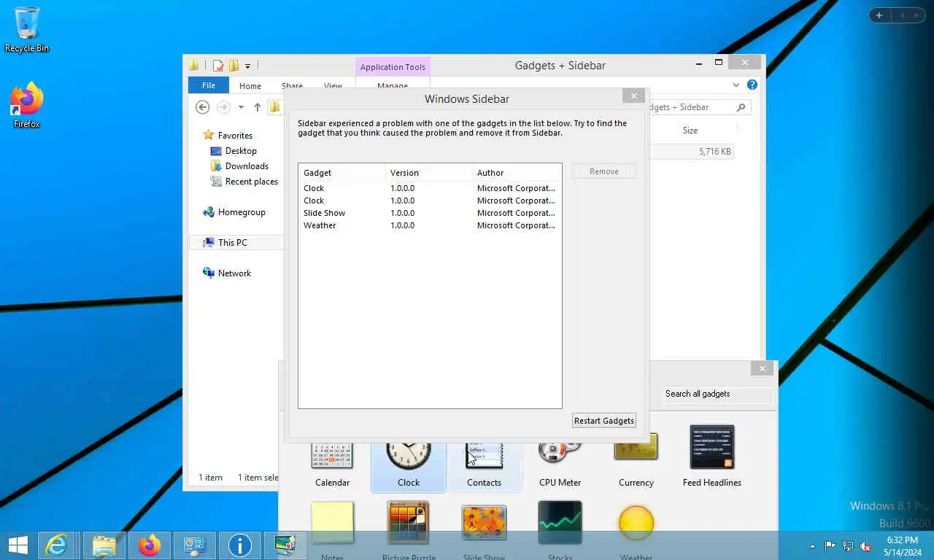Click the Up arrow in Explorer
This screenshot has height=560, width=934.
[x=257, y=107]
